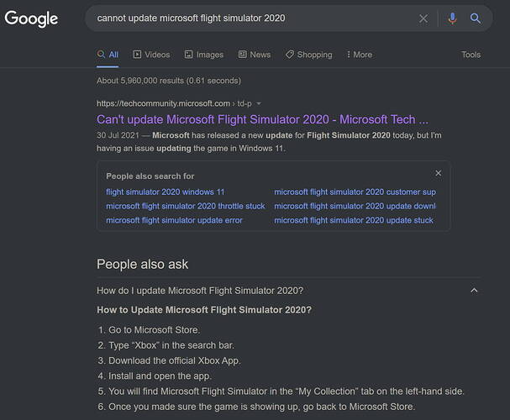Clear the search query with X icon
510x420 pixels.
click(x=423, y=18)
